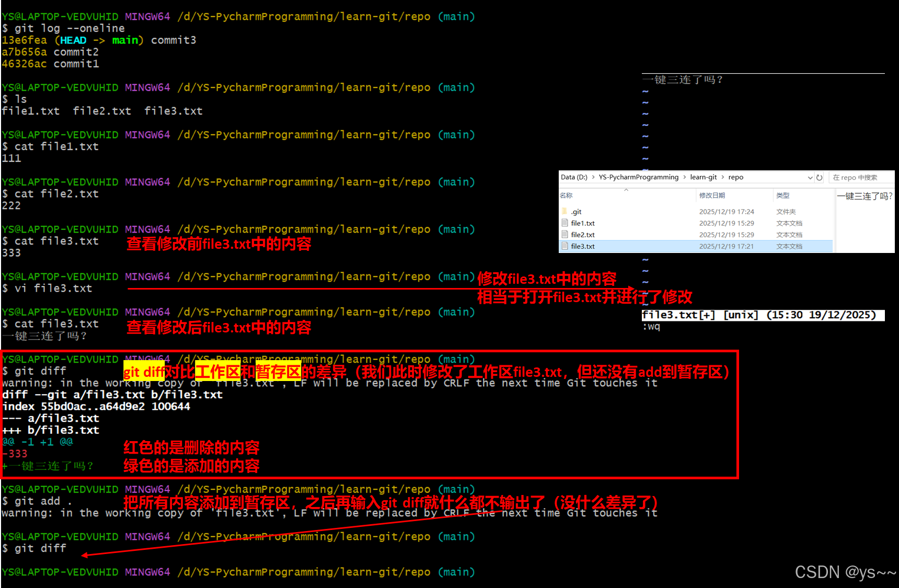Click the final 'git diff' command
This screenshot has width=899, height=588.
[34, 548]
